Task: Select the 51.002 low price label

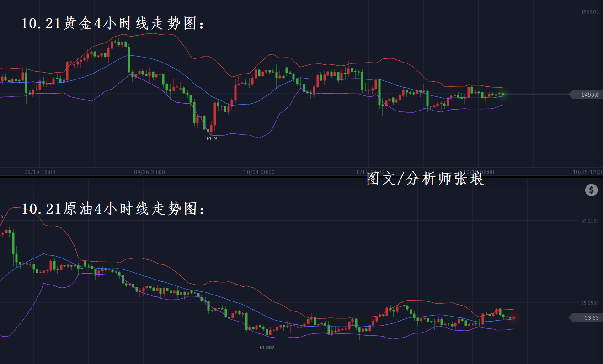Action: tap(267, 348)
